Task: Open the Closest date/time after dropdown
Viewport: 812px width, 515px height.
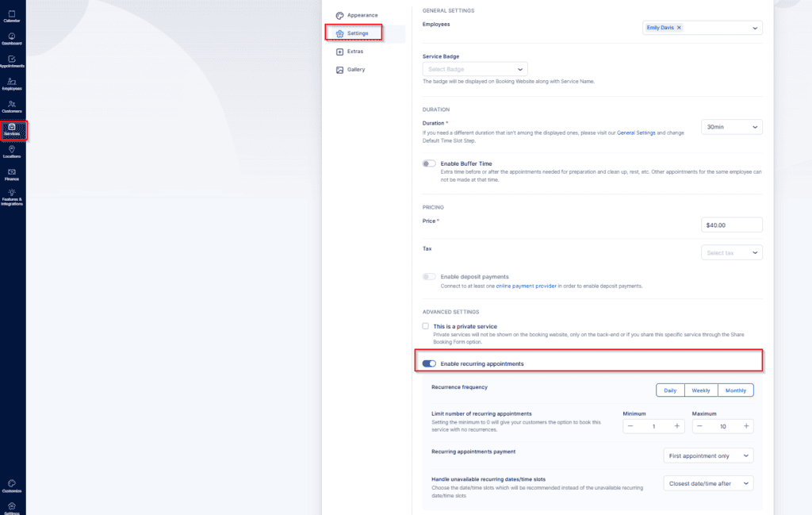Action: click(708, 483)
